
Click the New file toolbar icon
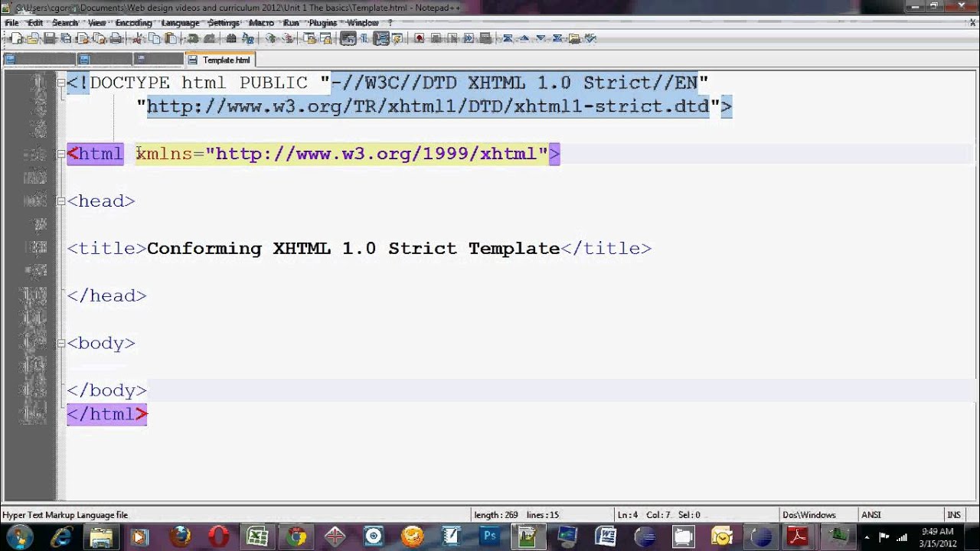click(x=16, y=38)
